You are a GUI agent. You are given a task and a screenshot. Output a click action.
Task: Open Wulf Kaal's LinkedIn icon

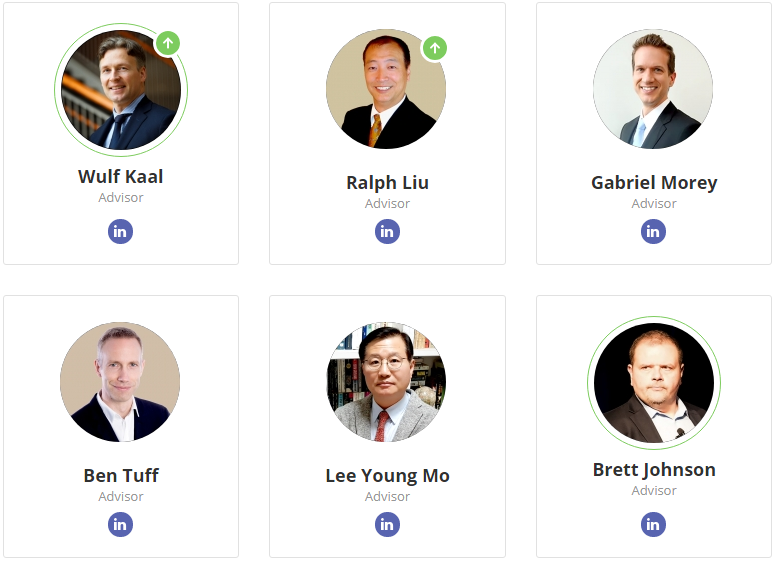pos(120,232)
